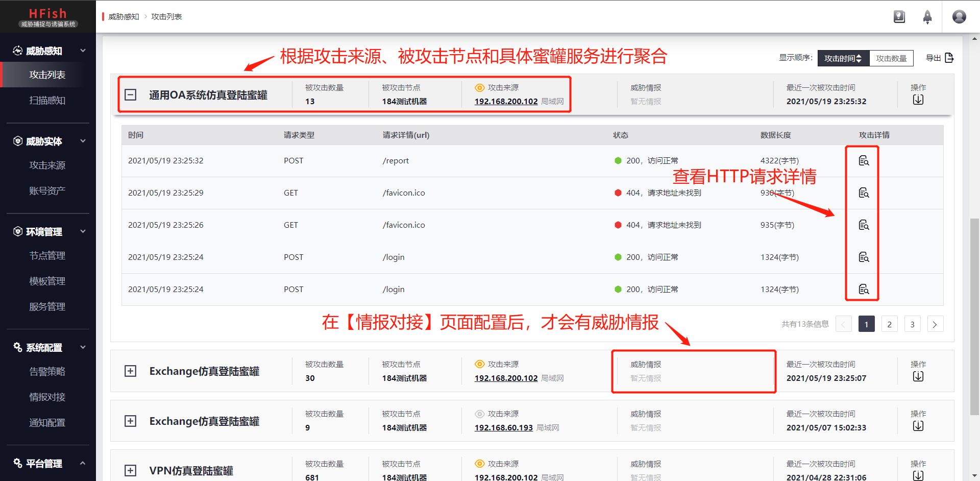
Task: Click vertical scrollbar thumb
Action: coord(975,317)
